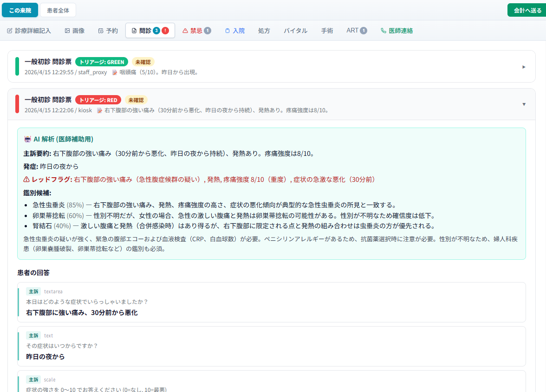
Task: Click the 予約 reservation clock icon
Action: [x=100, y=30]
